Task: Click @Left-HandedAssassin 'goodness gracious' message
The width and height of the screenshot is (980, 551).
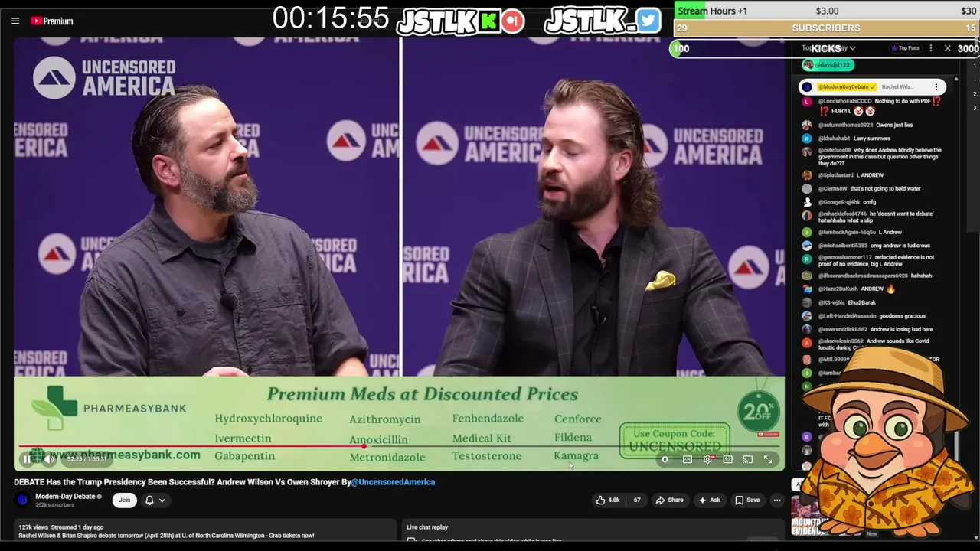Action: coord(873,316)
